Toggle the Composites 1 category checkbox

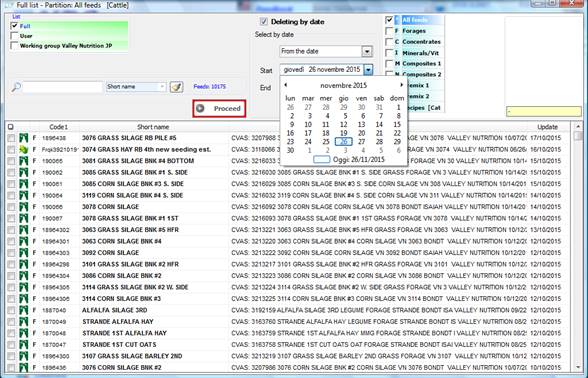point(389,64)
